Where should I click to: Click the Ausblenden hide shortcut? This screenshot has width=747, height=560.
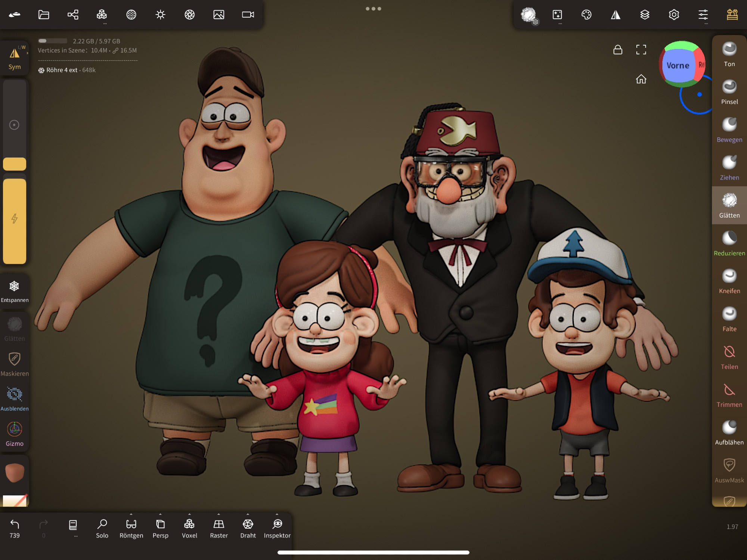tap(15, 399)
